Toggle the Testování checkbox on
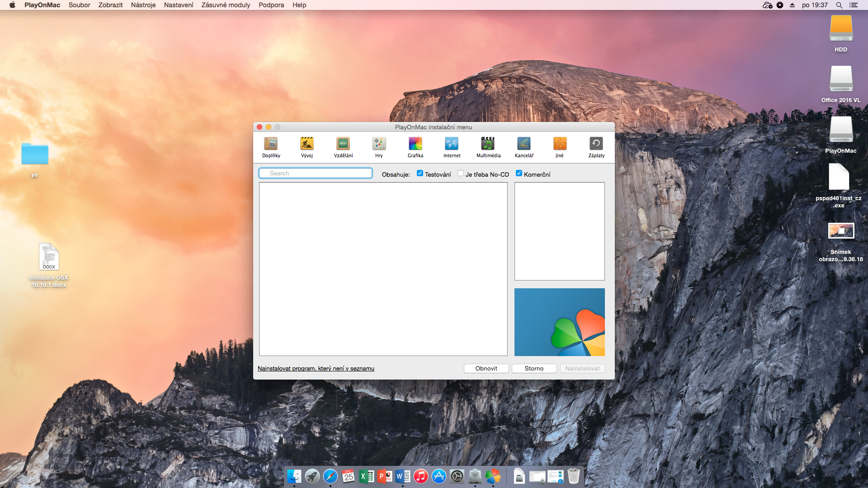Screen dimensions: 868x488 (x=420, y=174)
